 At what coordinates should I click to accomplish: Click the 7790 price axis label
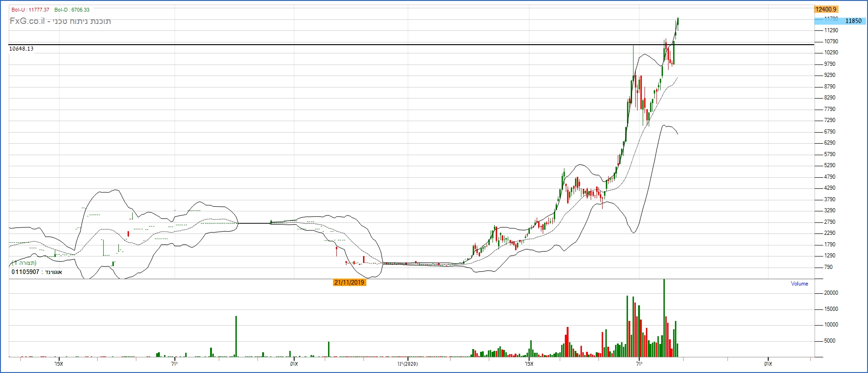[830, 109]
